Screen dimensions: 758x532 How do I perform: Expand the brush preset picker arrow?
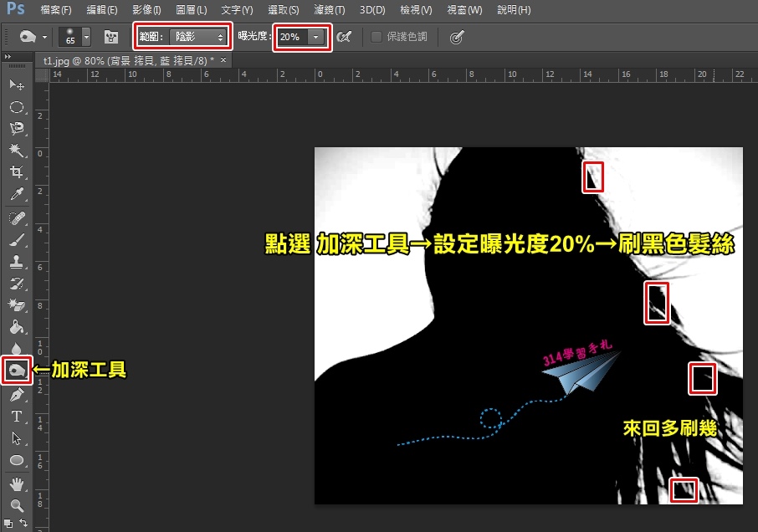[x=86, y=37]
